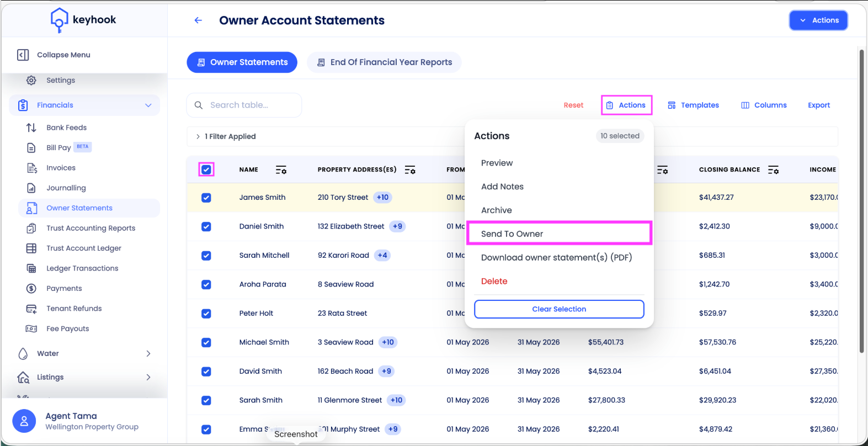Uncheck the Aroha Parata row checkbox

[x=206, y=285]
